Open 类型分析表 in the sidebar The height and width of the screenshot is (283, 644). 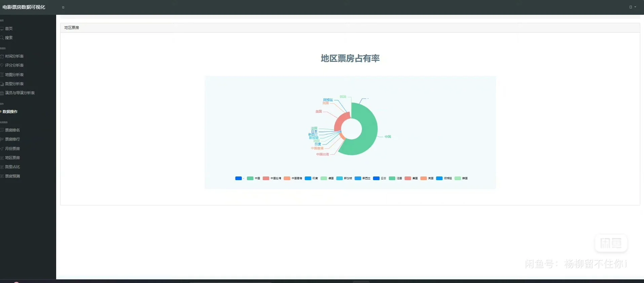(x=14, y=84)
